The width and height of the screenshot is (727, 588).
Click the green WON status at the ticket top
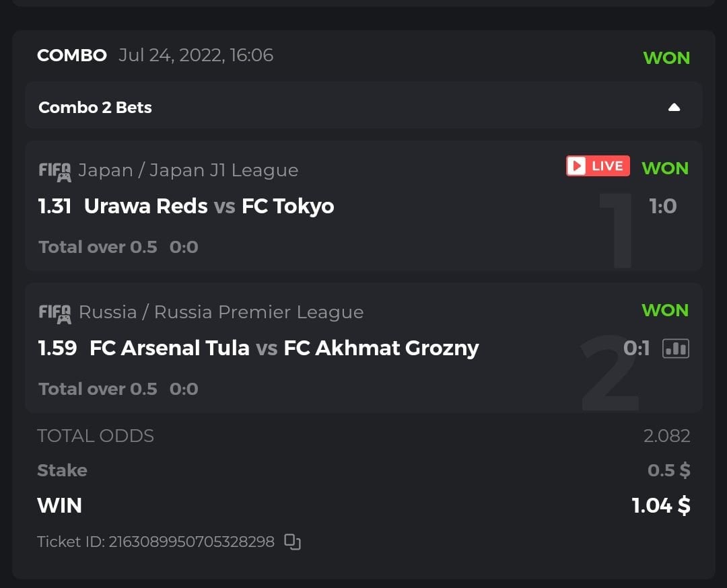click(x=666, y=58)
